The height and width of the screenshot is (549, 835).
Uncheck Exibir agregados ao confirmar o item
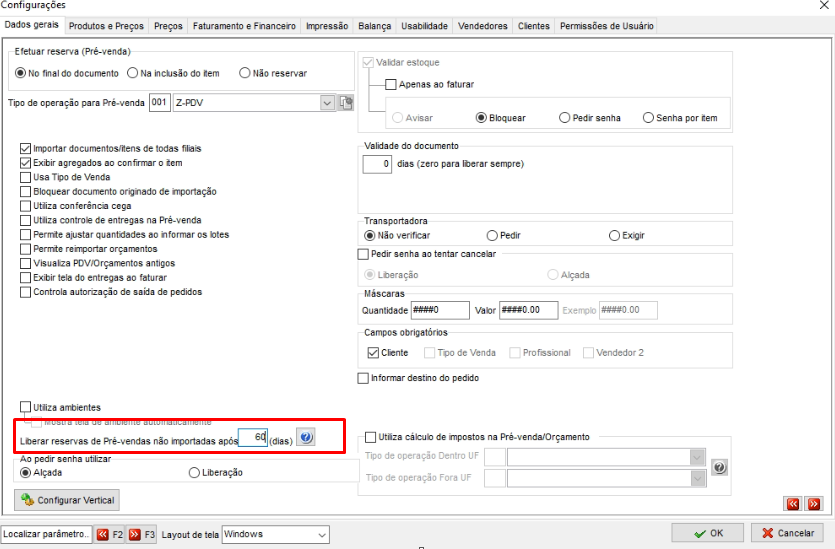click(x=25, y=163)
